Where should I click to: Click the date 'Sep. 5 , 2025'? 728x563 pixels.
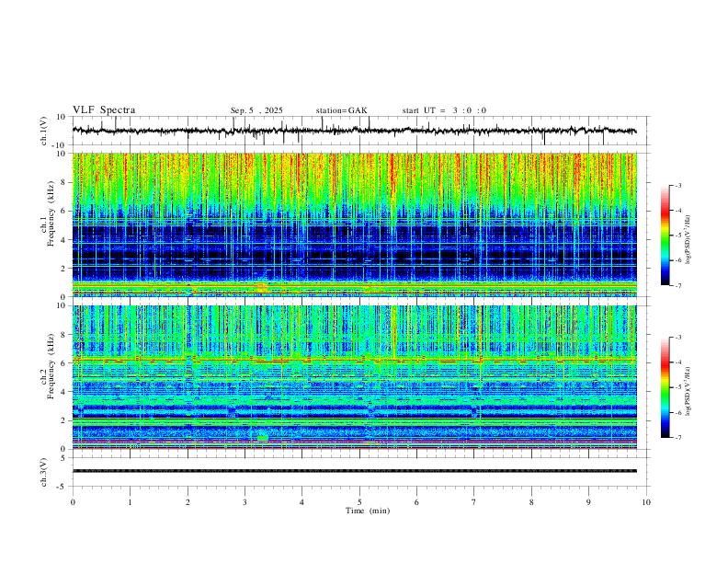coord(256,110)
